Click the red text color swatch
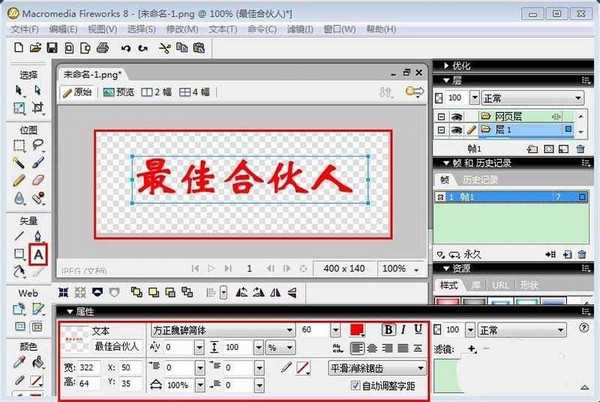The width and height of the screenshot is (600, 402). (358, 329)
